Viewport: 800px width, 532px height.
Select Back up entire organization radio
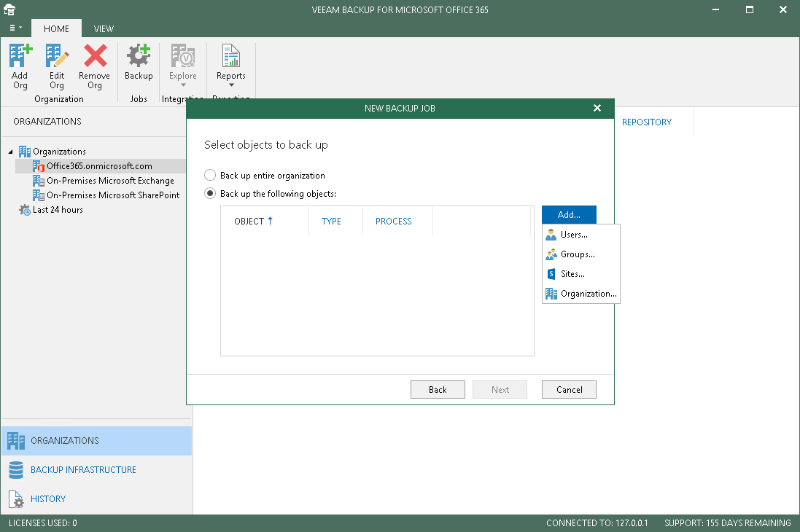pos(210,176)
